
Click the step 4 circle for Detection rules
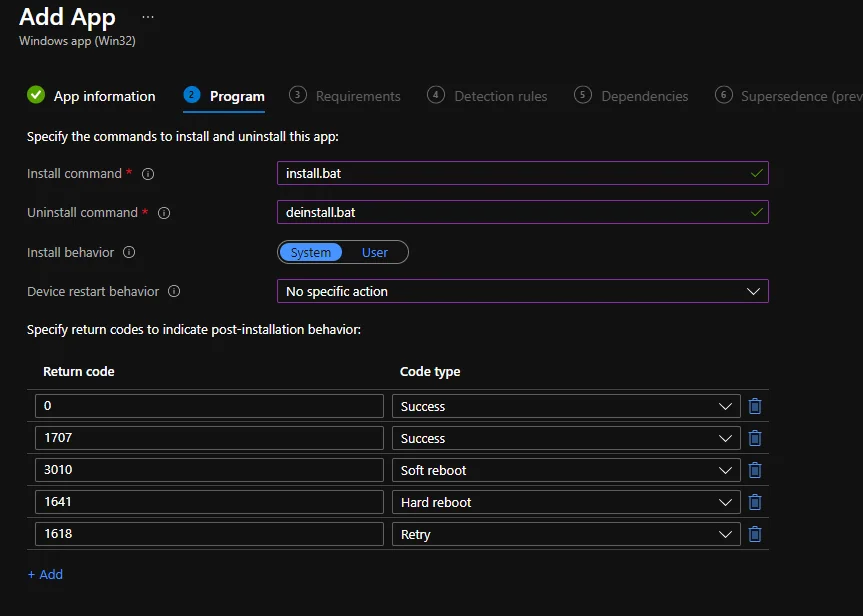(435, 95)
